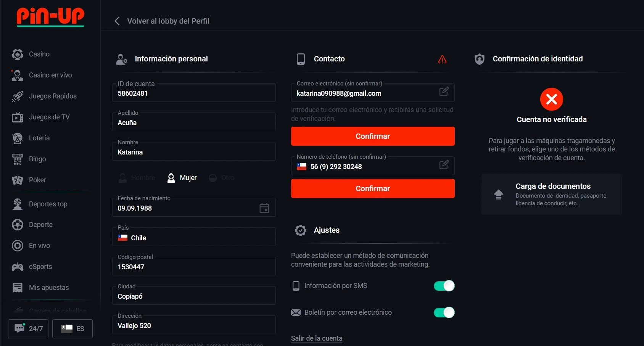This screenshot has height=346, width=644.
Task: Click the Pin-Up logo
Action: click(x=50, y=17)
